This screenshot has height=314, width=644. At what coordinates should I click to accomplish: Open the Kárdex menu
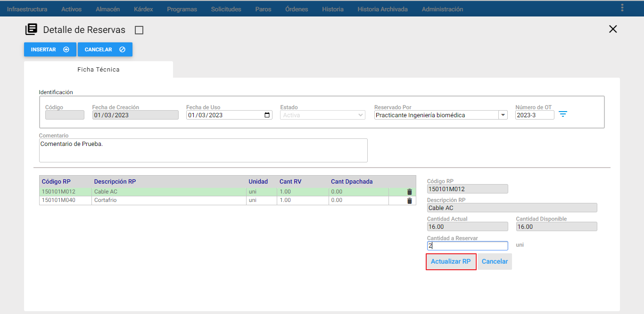[143, 9]
